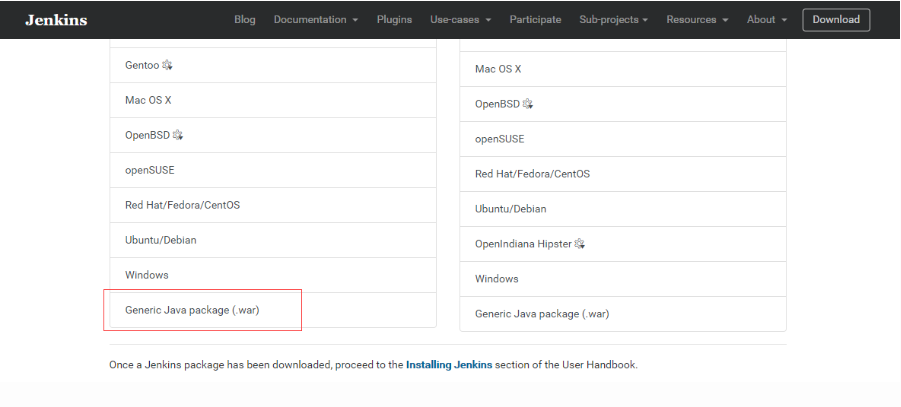Choose Windows in the left column
This screenshot has height=407, width=901.
coord(273,275)
